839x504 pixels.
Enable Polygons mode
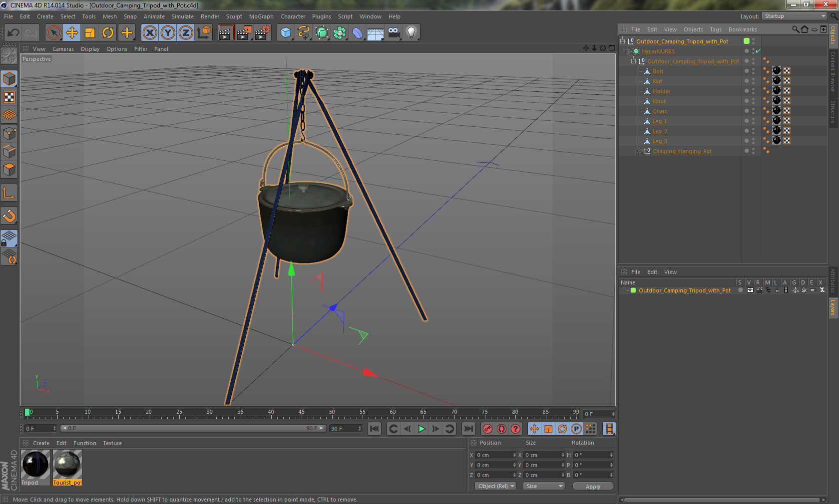point(9,170)
